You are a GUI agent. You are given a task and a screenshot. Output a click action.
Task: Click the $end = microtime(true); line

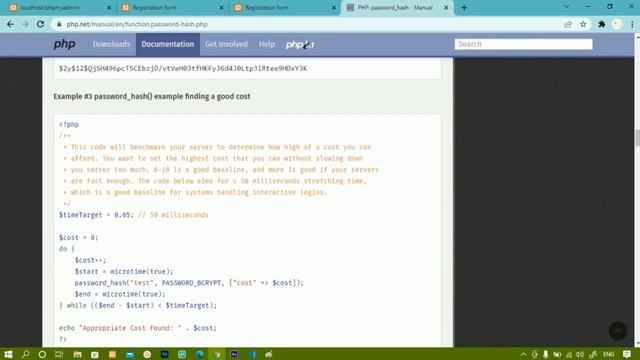click(x=120, y=294)
